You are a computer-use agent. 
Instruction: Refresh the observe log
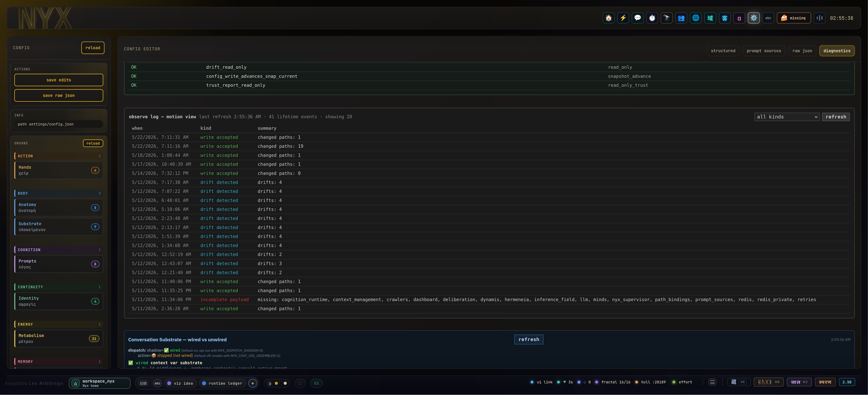[x=836, y=117]
